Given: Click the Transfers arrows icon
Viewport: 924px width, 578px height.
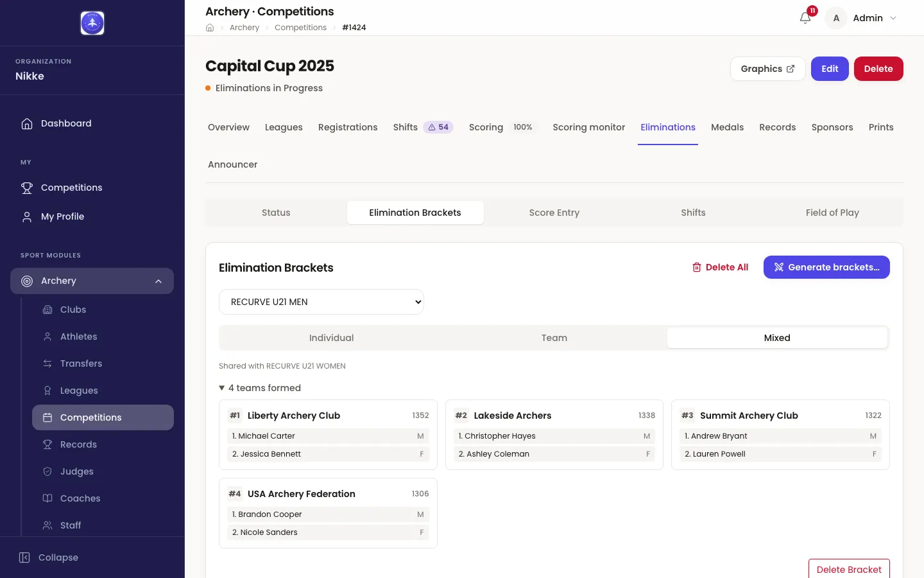Looking at the screenshot, I should coord(47,363).
